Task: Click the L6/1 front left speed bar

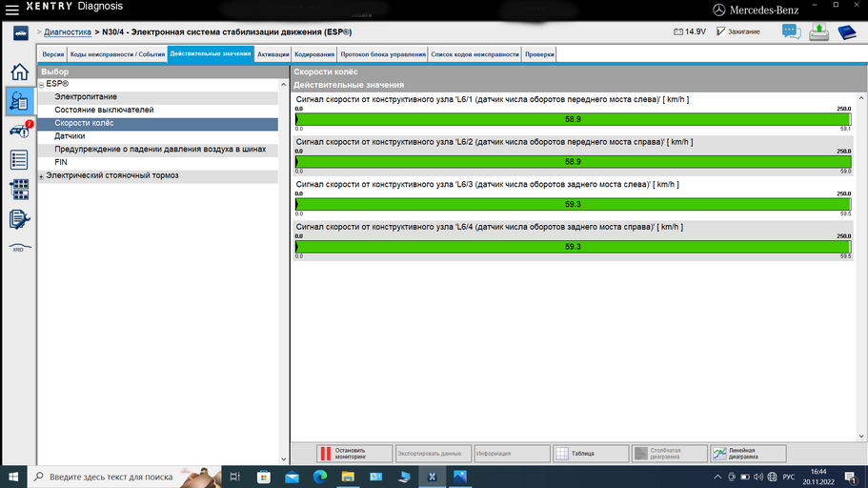Action: pos(573,119)
